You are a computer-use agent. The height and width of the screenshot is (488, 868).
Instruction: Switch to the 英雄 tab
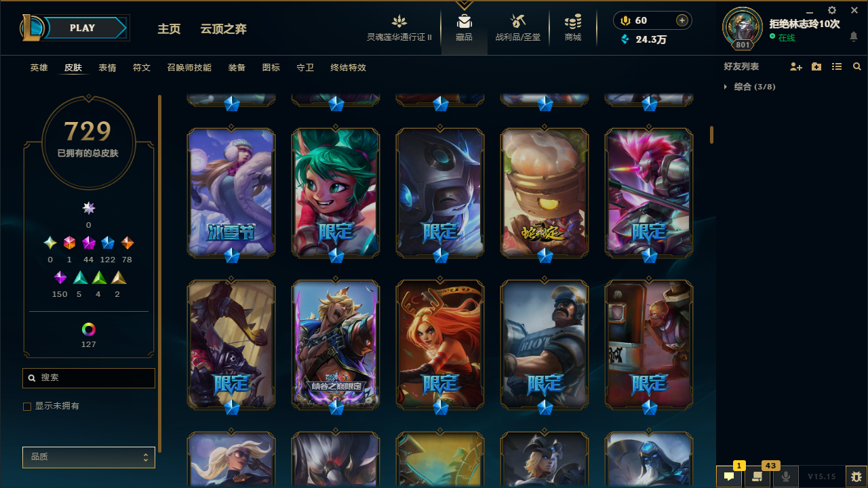(39, 68)
